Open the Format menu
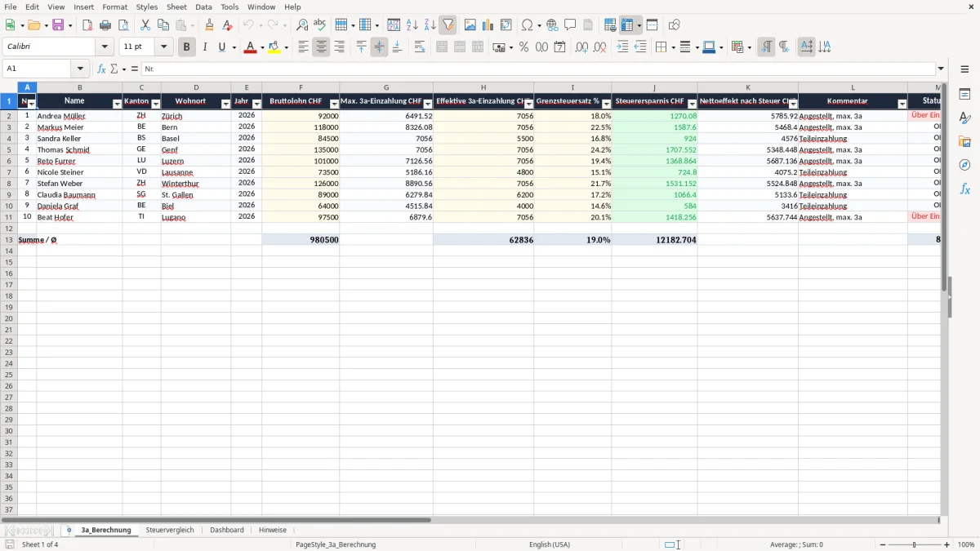Image resolution: width=980 pixels, height=551 pixels. 115,7
